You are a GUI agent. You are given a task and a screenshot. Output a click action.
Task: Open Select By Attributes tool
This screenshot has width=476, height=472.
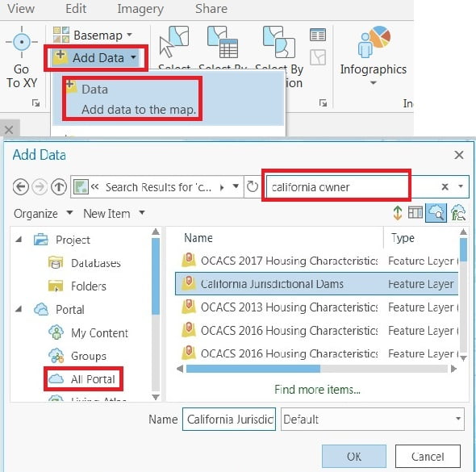coord(223,42)
